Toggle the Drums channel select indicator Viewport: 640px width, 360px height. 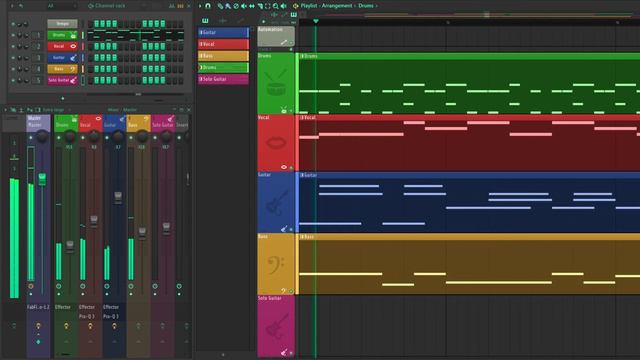(x=83, y=35)
